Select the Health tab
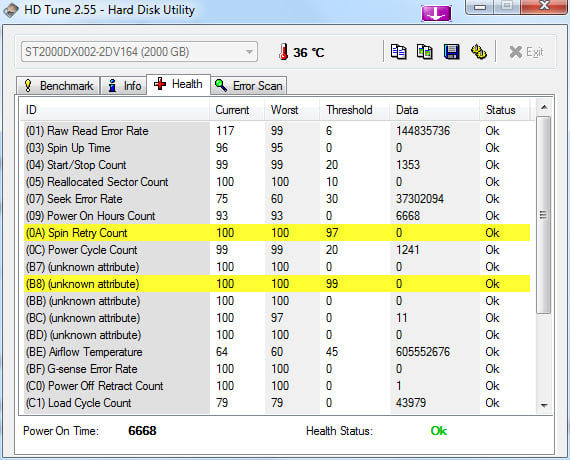 (178, 84)
